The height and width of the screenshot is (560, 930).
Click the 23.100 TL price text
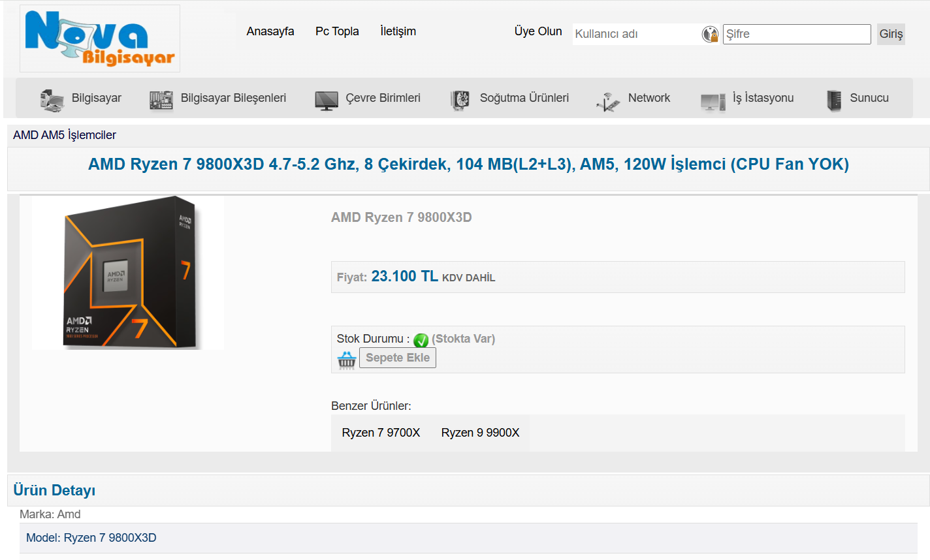[404, 276]
